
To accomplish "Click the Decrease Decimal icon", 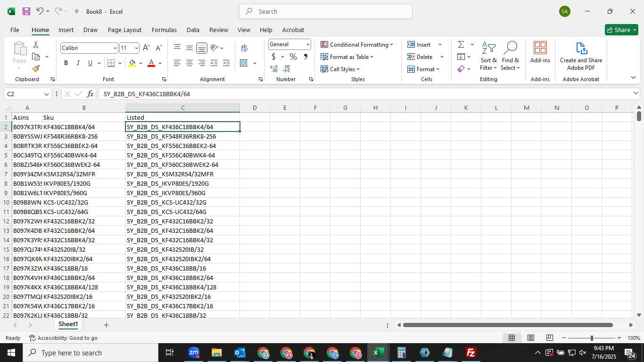I will click(287, 69).
